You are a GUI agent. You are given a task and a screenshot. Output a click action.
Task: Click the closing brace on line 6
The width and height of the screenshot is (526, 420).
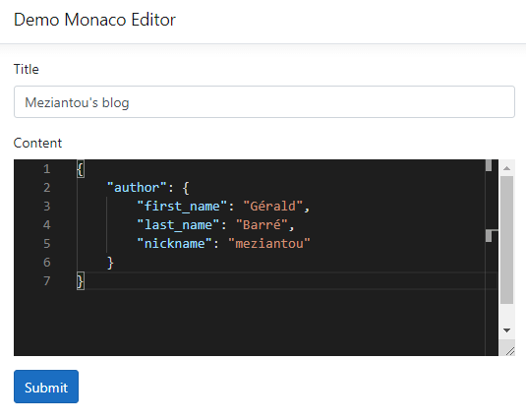pyautogui.click(x=110, y=263)
